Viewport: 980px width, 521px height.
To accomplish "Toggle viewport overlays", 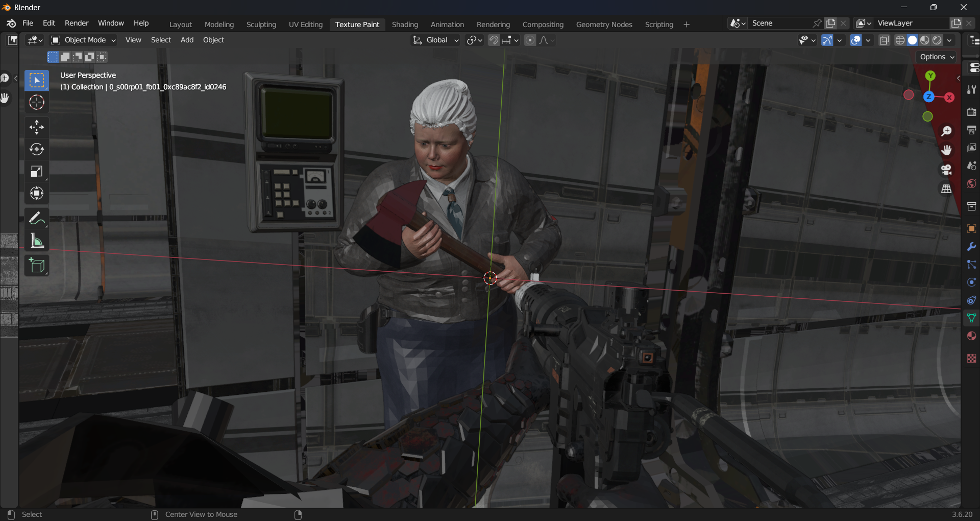I will pos(856,40).
